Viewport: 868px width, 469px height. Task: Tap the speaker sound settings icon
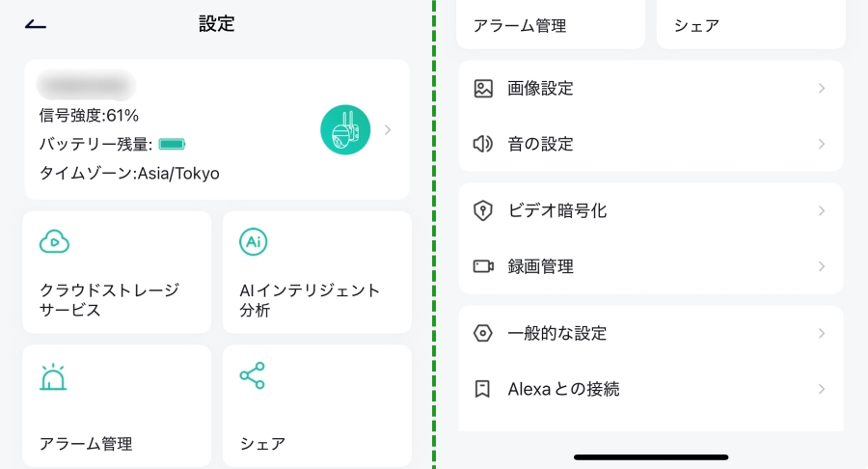pyautogui.click(x=483, y=144)
